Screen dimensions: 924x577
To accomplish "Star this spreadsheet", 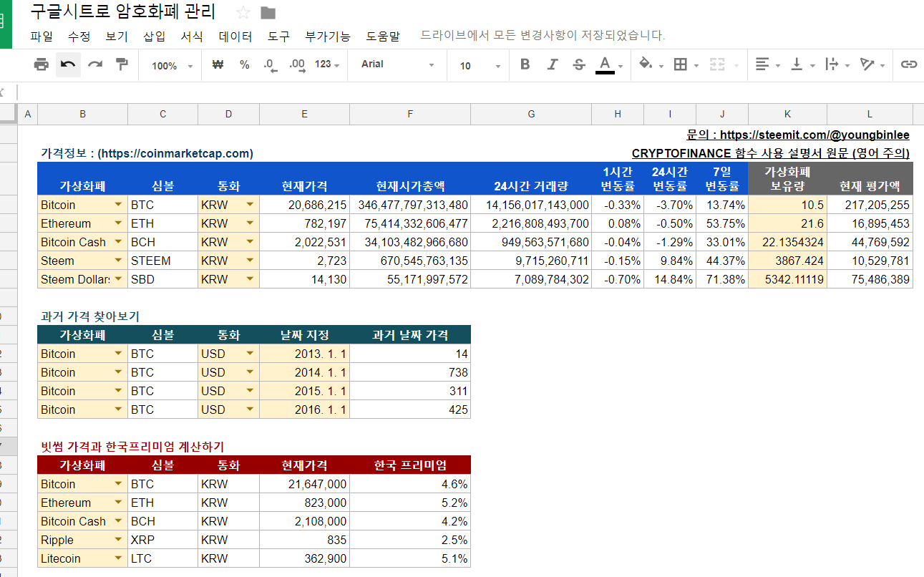I will pos(243,12).
